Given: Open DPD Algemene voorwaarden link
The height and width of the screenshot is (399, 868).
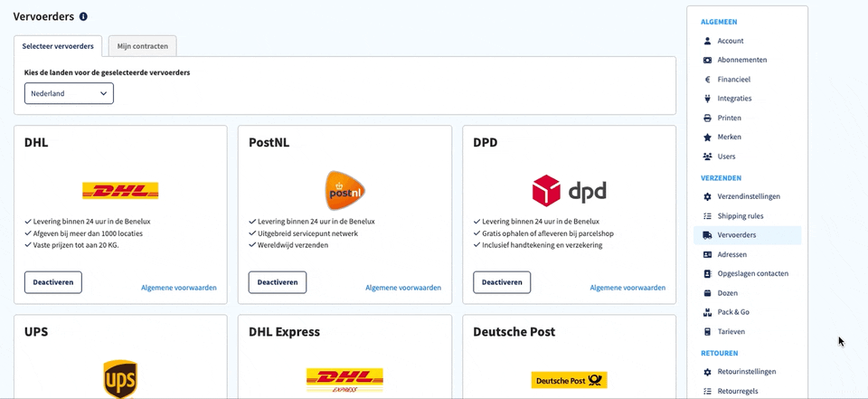Looking at the screenshot, I should tap(627, 288).
